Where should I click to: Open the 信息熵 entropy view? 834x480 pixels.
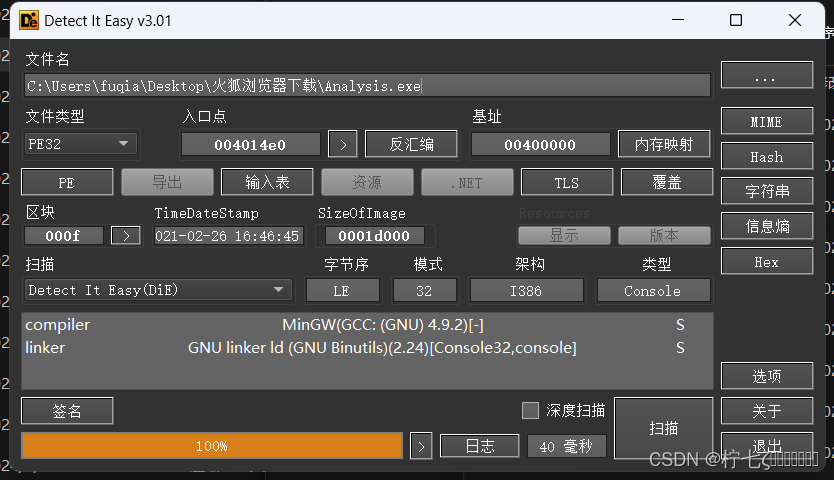(766, 226)
